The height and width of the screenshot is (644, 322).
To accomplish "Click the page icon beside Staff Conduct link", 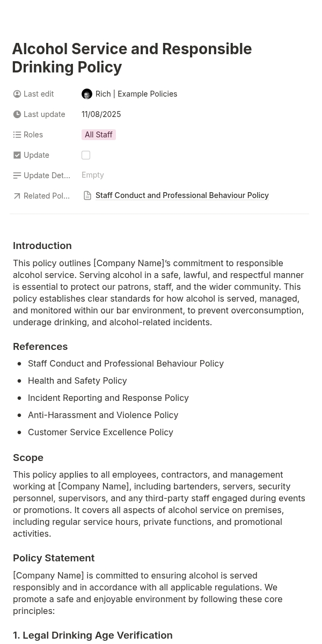I will pyautogui.click(x=87, y=196).
